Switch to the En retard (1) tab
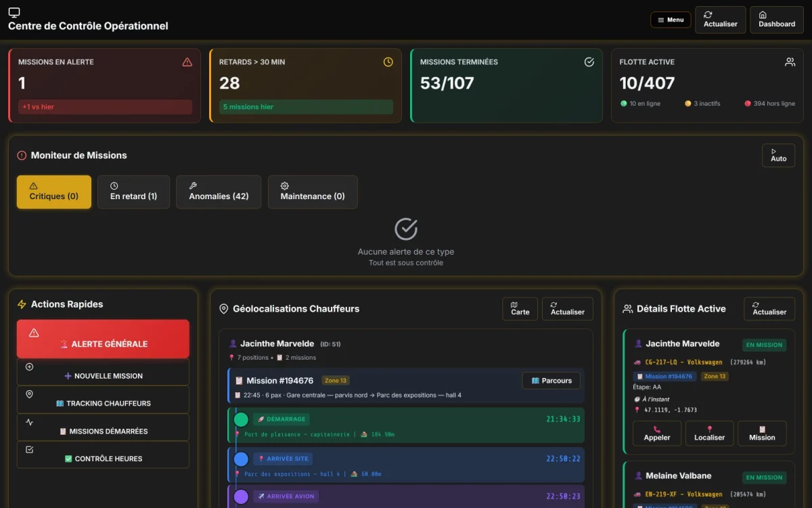 133,192
